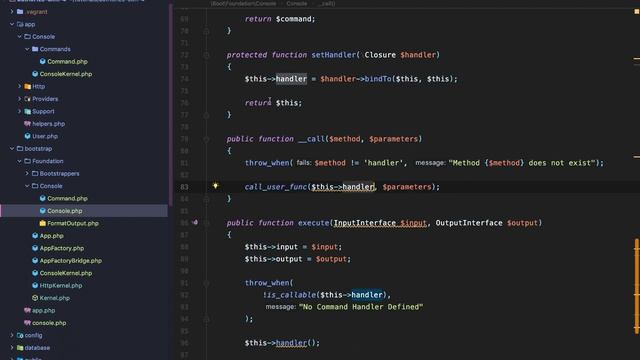Viewport: 640px width, 360px height.
Task: Fold the execute function at line 86
Action: 207,223
